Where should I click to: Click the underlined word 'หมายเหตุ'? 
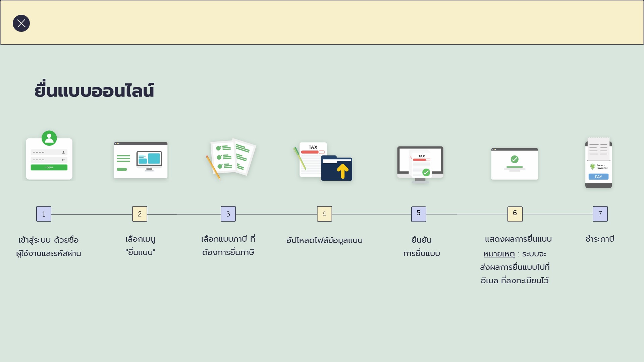click(499, 254)
